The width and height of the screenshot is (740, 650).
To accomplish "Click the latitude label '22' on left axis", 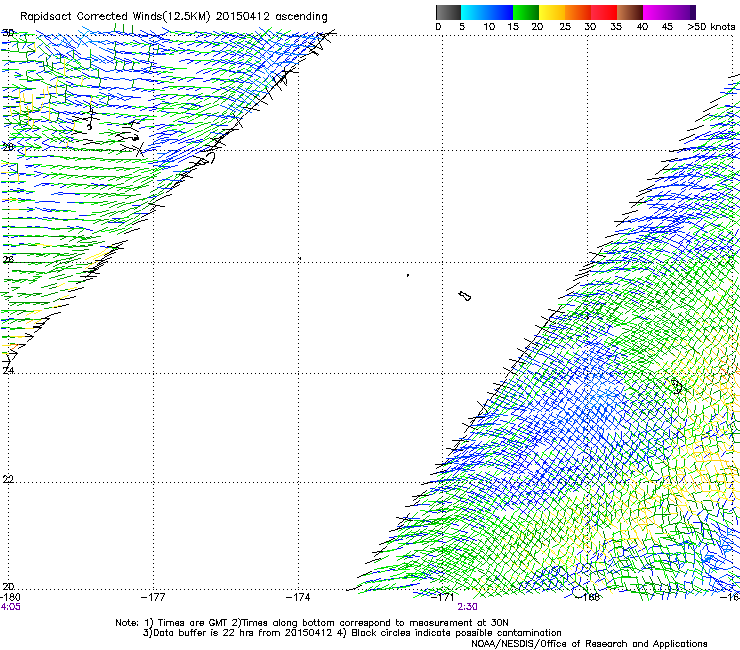I will (x=8, y=479).
